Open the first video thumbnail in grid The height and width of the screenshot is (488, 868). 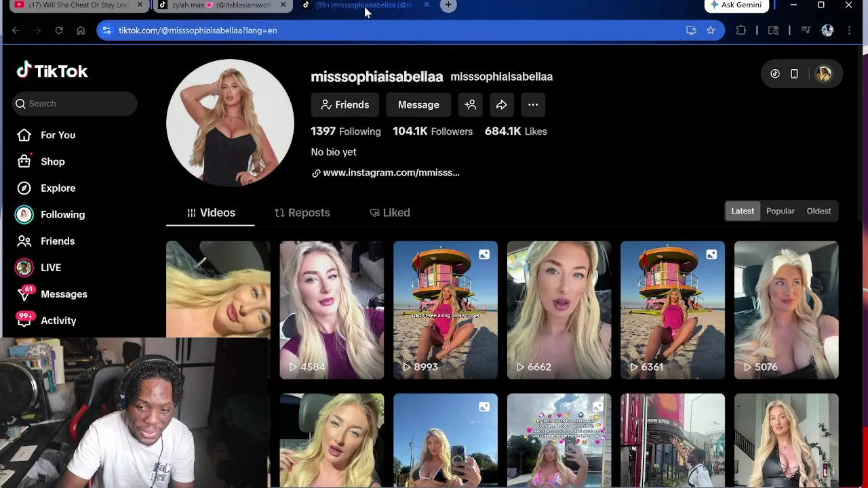tap(218, 289)
